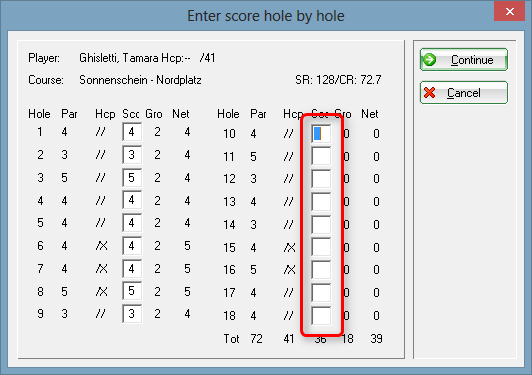Viewport: 532px width, 375px height.
Task: Select the score field for hole 3
Action: tap(132, 177)
